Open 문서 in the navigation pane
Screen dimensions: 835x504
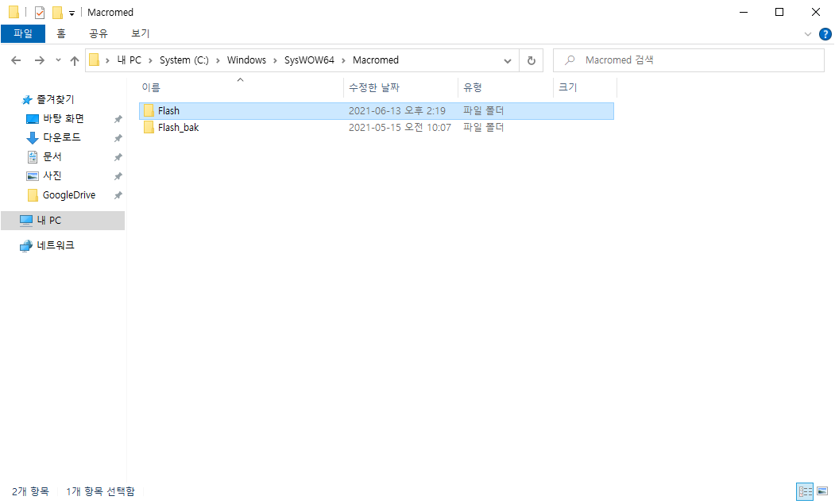52,156
